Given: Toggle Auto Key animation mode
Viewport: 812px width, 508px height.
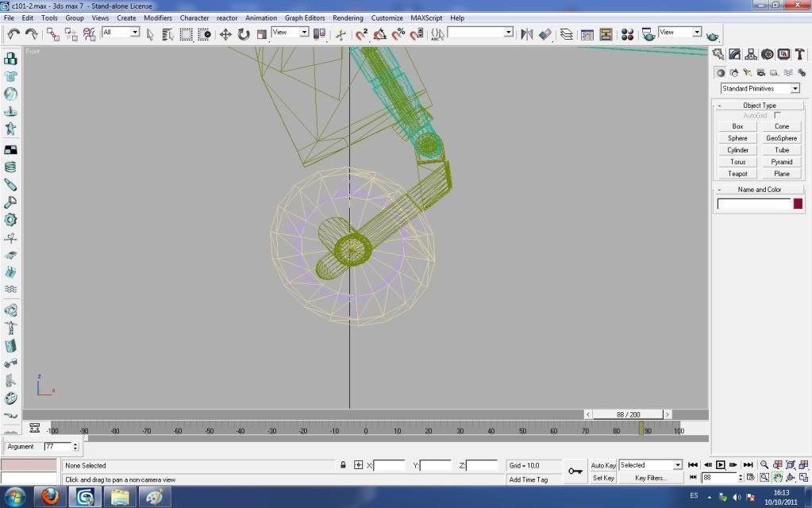Looking at the screenshot, I should [603, 465].
